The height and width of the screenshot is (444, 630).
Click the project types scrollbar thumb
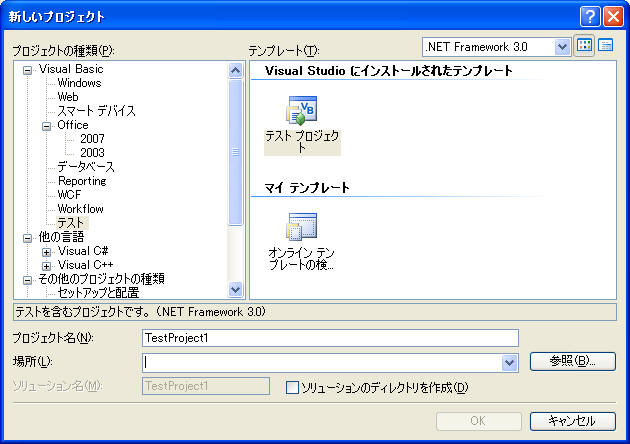click(x=235, y=152)
